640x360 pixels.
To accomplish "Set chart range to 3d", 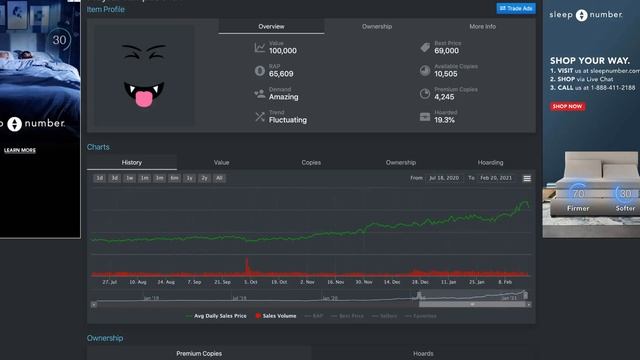I will (115, 178).
